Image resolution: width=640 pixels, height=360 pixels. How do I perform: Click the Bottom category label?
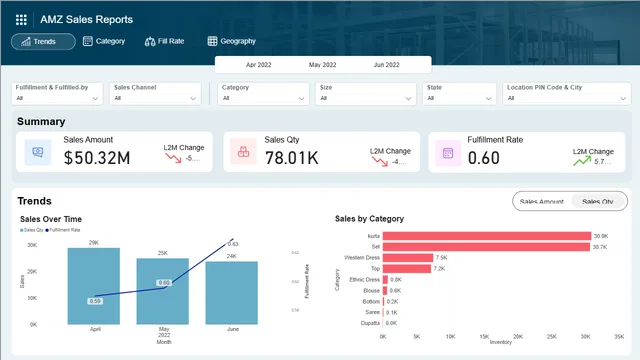tap(371, 301)
